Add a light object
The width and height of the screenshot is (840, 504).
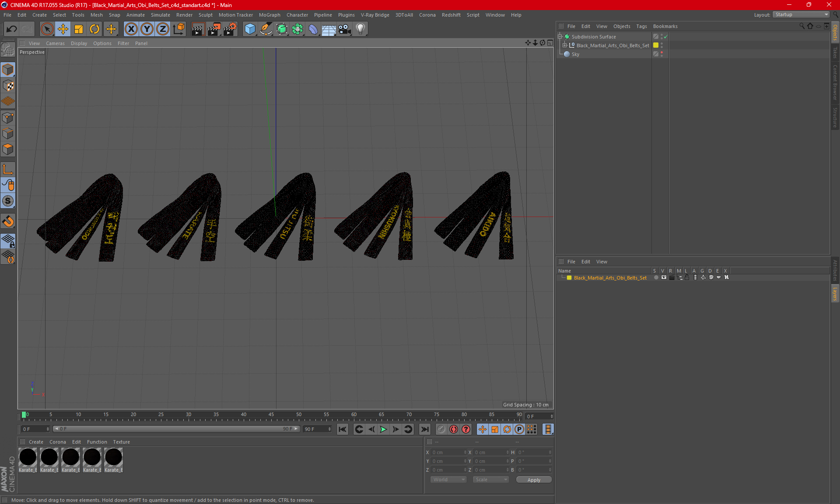click(x=360, y=29)
